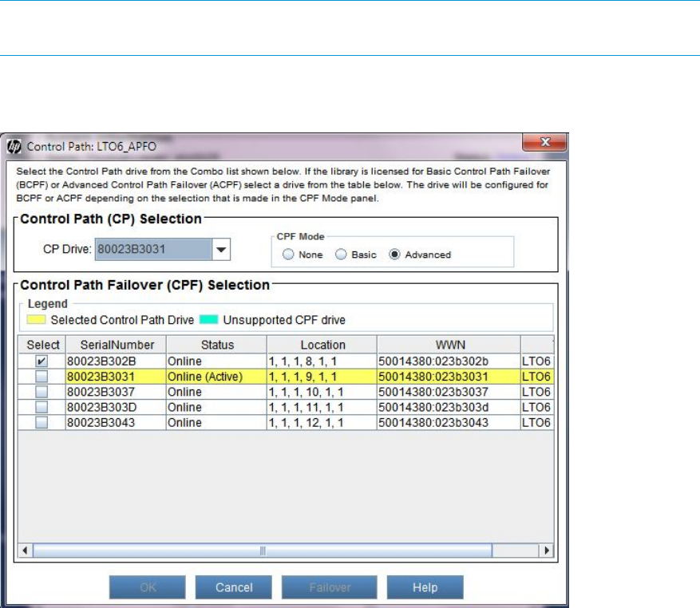The image size is (700, 608).
Task: Click the HP logo icon in title bar
Action: (14, 146)
